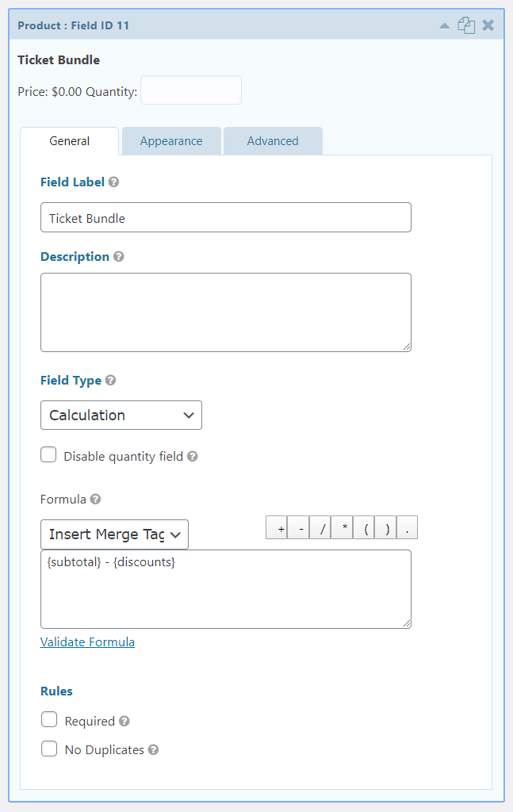Enable the Disable quantity field checkbox
Image resolution: width=513 pixels, height=812 pixels.
[48, 454]
